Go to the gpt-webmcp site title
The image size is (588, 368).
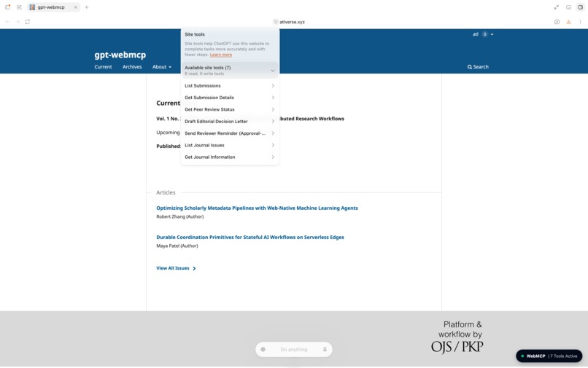tap(120, 55)
